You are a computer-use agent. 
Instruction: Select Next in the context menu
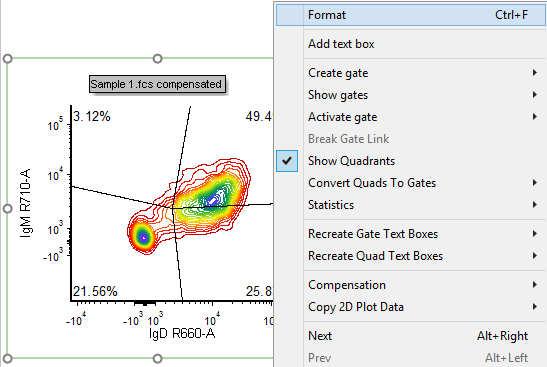[x=411, y=336]
